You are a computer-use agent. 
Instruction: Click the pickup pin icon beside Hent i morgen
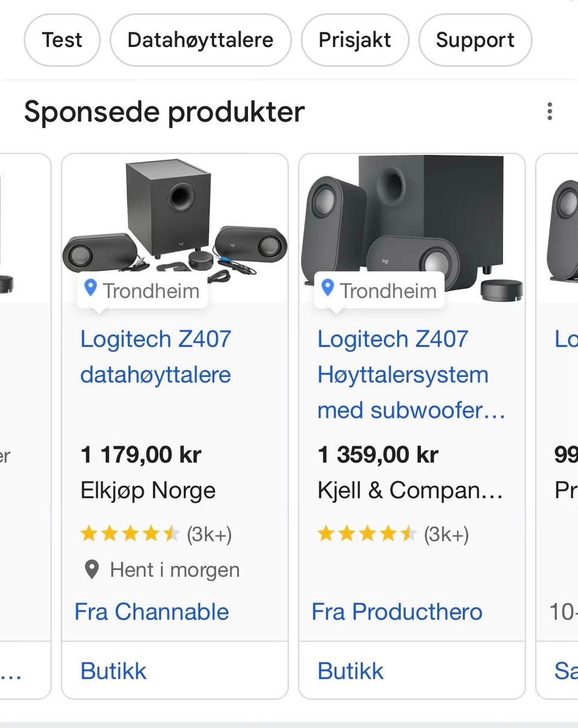point(92,570)
